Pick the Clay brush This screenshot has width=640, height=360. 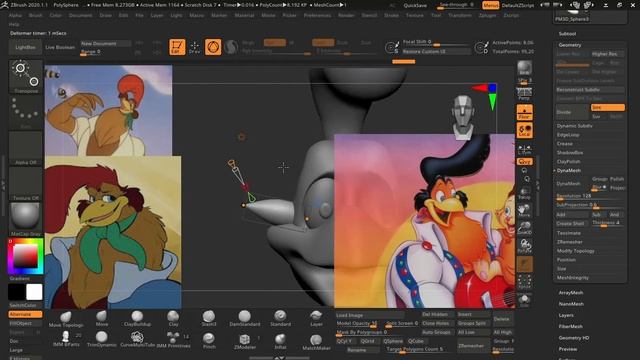173,319
